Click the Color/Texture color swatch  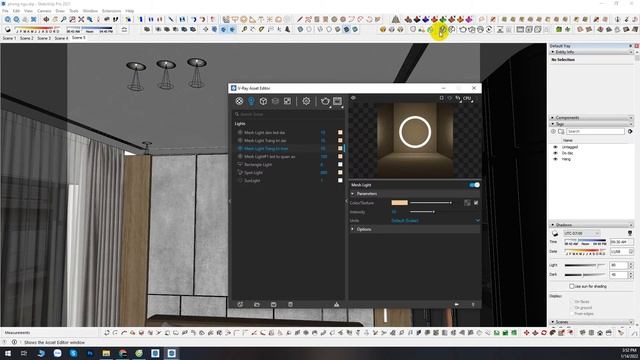point(400,203)
